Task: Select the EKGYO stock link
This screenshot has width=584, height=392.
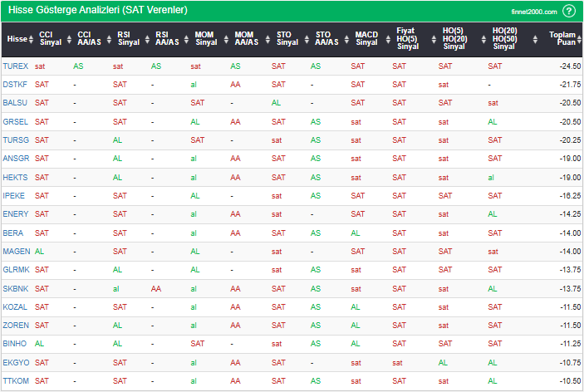Action: click(15, 362)
